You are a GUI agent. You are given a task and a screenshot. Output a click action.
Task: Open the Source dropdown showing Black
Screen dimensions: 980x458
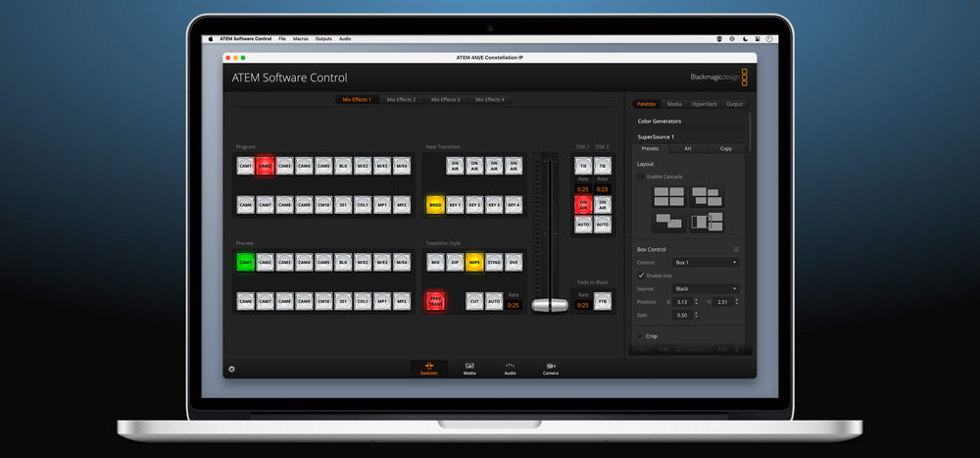[x=706, y=289]
